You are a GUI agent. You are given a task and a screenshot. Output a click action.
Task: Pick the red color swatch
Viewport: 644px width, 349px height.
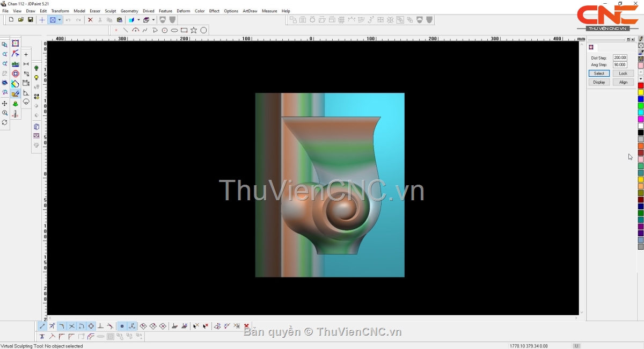pos(641,86)
